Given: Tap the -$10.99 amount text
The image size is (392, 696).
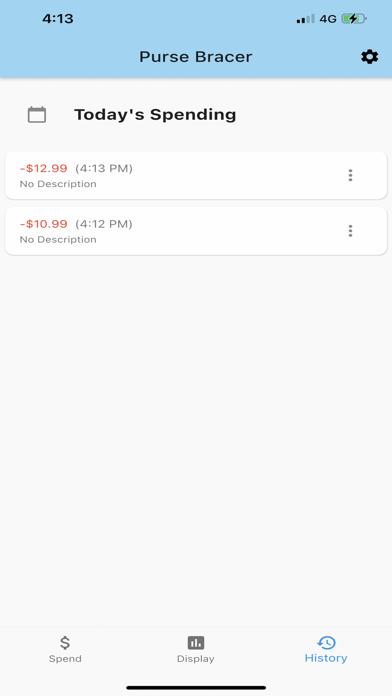Looking at the screenshot, I should 44,224.
